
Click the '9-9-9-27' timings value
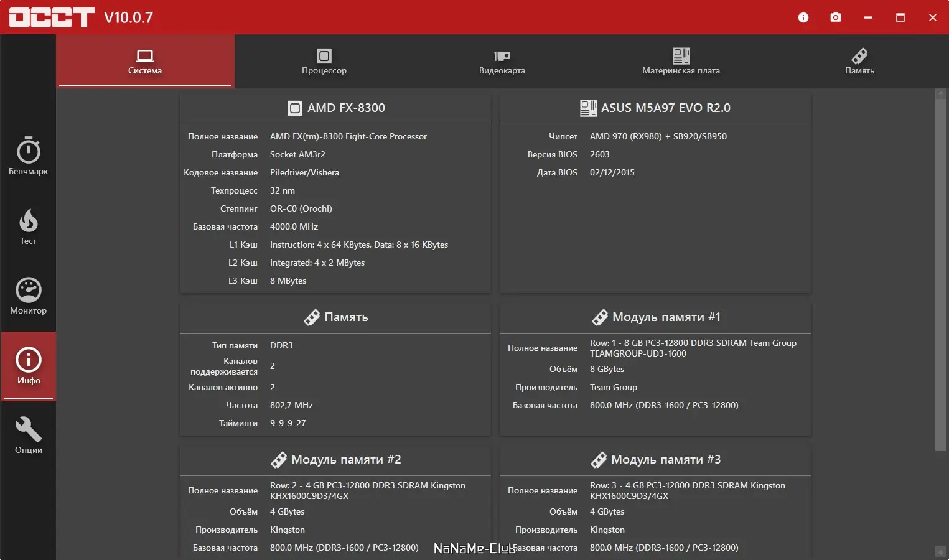click(288, 424)
